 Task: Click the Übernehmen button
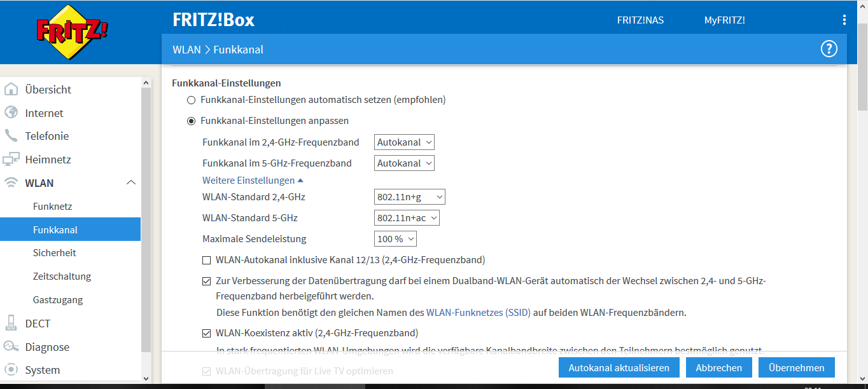click(x=797, y=367)
